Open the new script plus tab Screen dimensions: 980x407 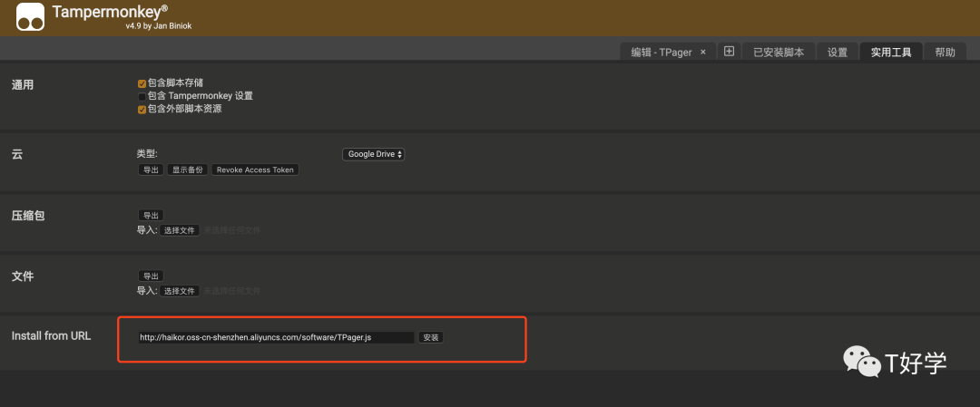click(x=729, y=52)
